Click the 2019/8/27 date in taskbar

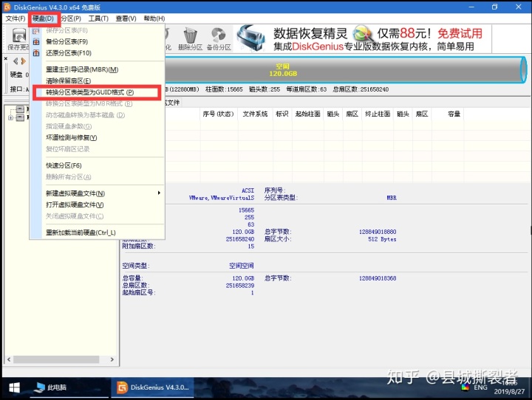click(x=509, y=392)
